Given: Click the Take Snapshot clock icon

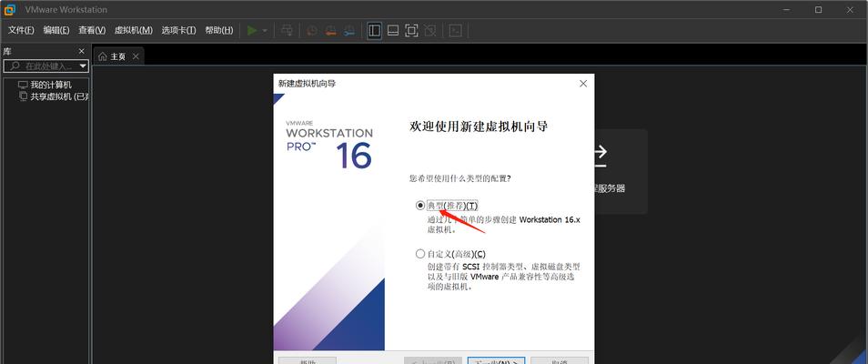Looking at the screenshot, I should pyautogui.click(x=312, y=30).
